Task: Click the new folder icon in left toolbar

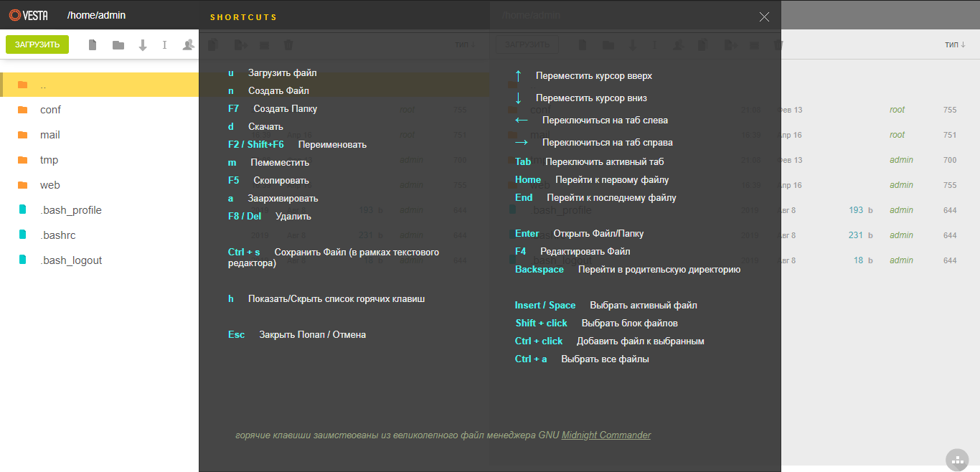Action: point(118,45)
